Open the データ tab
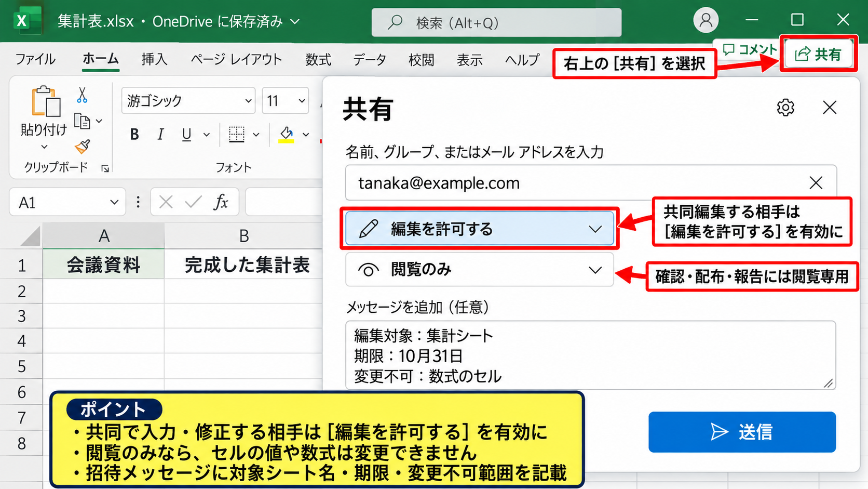868x489 pixels. (370, 60)
